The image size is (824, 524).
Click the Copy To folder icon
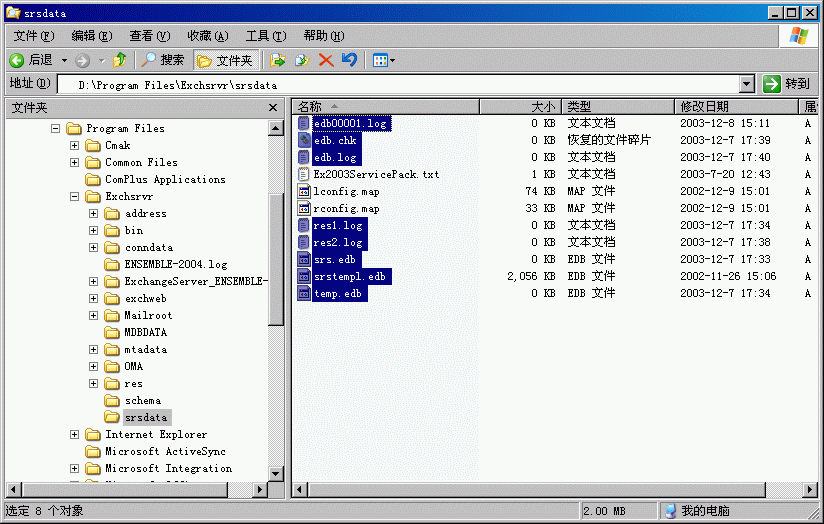(301, 60)
